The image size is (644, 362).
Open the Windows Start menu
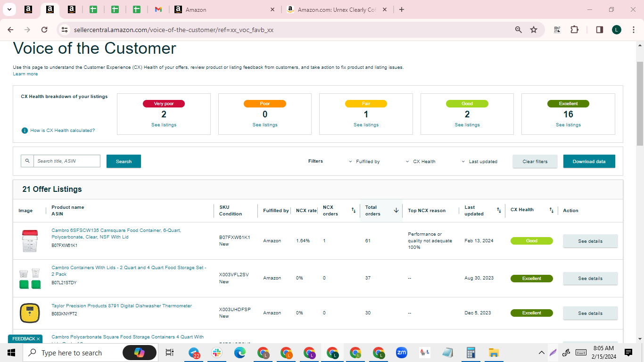[x=11, y=353]
